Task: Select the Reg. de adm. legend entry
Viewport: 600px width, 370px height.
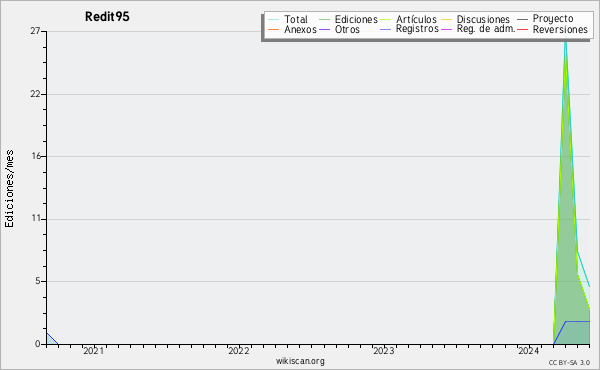Action: (478, 29)
